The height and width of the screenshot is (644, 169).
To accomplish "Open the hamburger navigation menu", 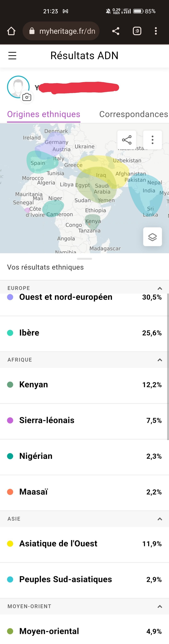I will tap(12, 56).
